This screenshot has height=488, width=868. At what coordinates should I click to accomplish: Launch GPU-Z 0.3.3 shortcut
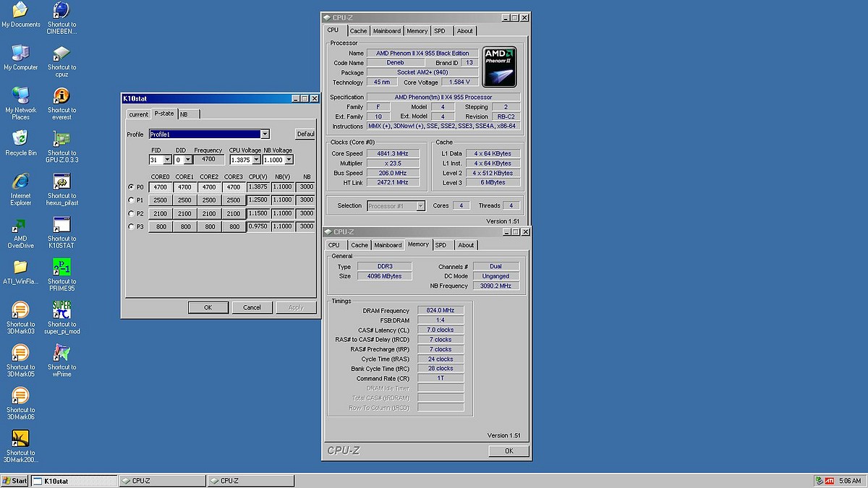[x=61, y=140]
